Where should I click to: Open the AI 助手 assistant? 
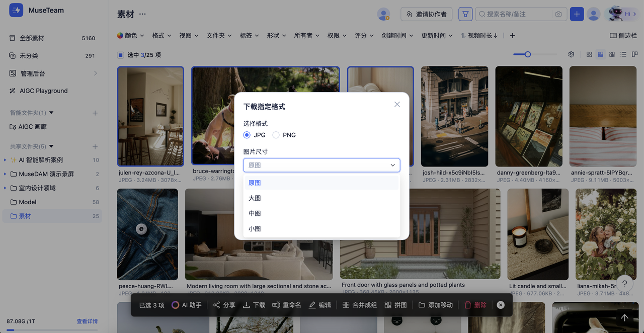click(x=186, y=305)
